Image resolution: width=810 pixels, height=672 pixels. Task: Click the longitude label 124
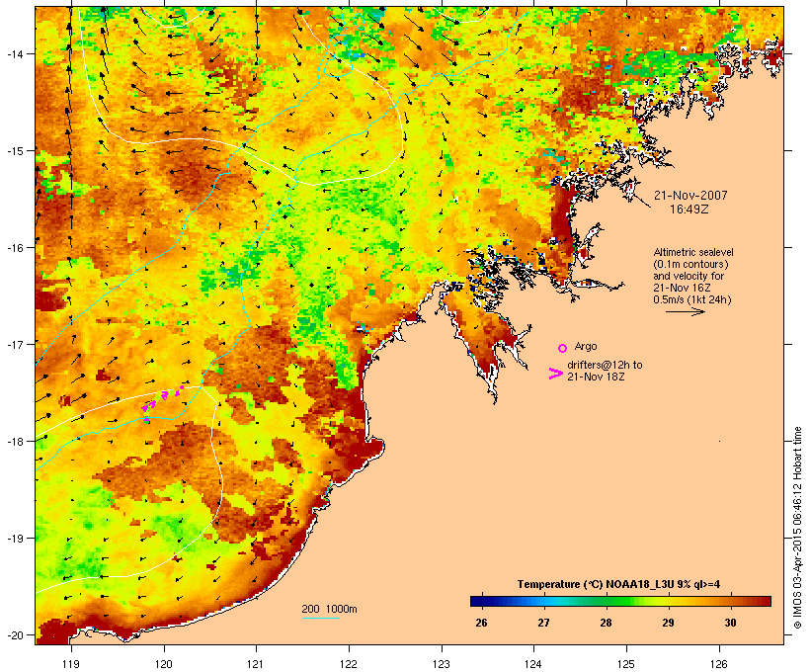[x=533, y=664]
